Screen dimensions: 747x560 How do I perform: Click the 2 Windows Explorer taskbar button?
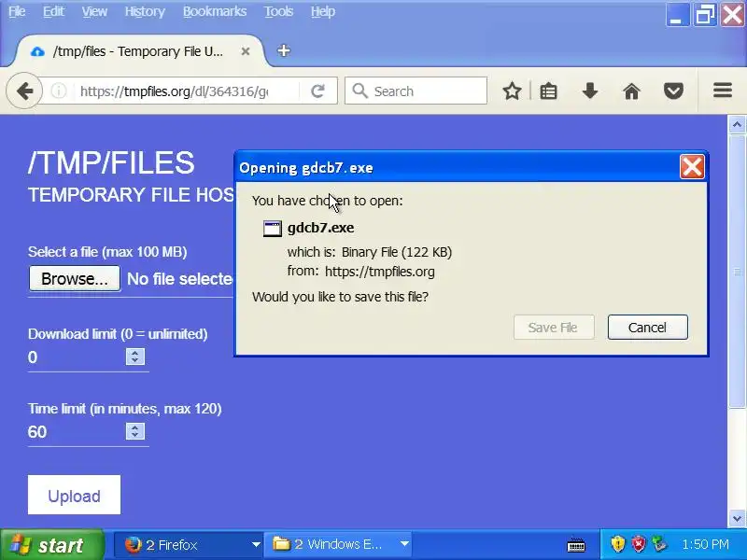pos(337,544)
